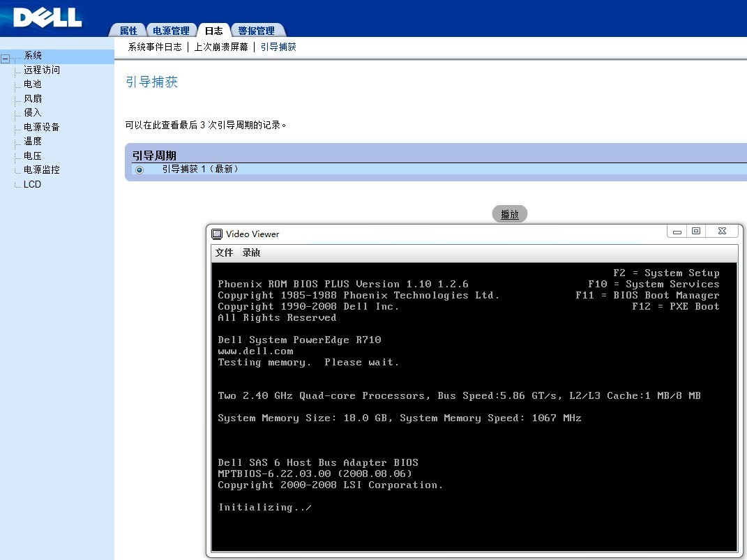Click the 'Copyright 1990-2008 Dell Inc.' line

click(x=308, y=306)
